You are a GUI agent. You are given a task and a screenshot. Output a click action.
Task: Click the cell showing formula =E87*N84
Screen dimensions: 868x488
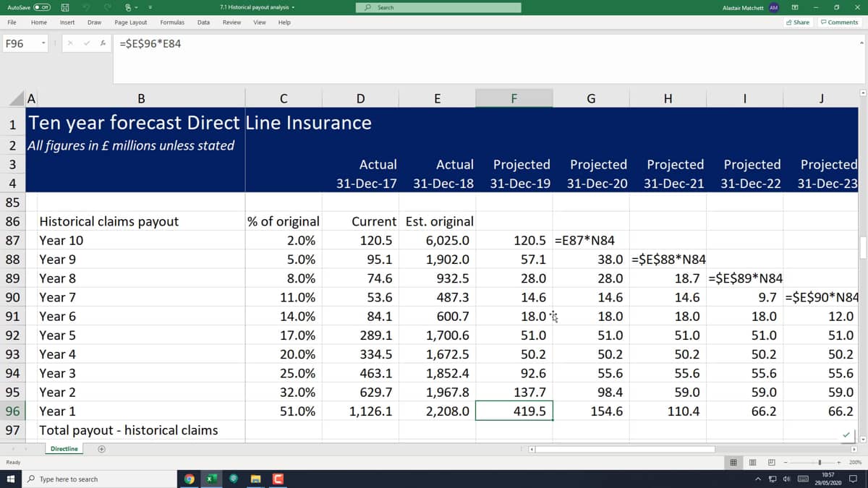point(591,240)
